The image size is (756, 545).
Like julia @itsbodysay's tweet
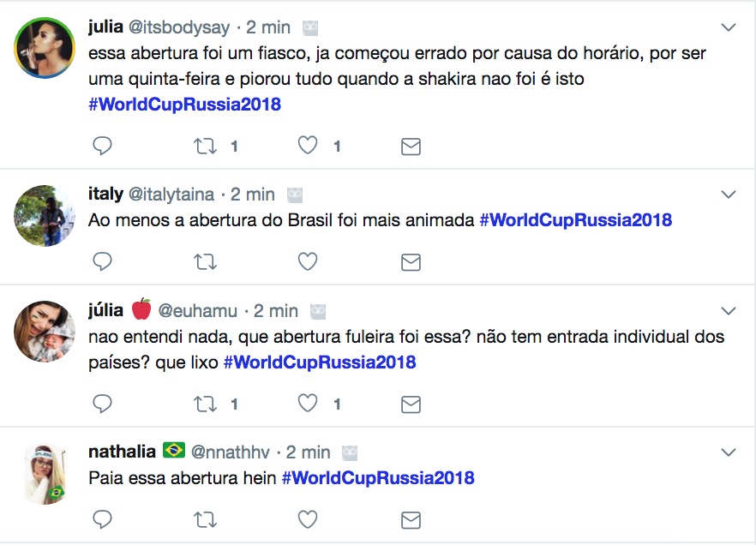pyautogui.click(x=308, y=147)
